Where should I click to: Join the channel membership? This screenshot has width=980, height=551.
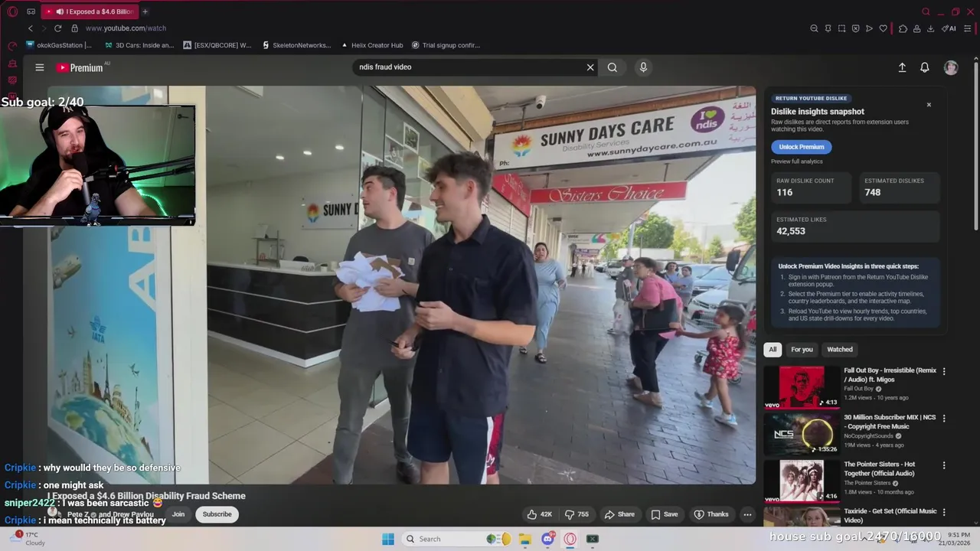(x=178, y=514)
